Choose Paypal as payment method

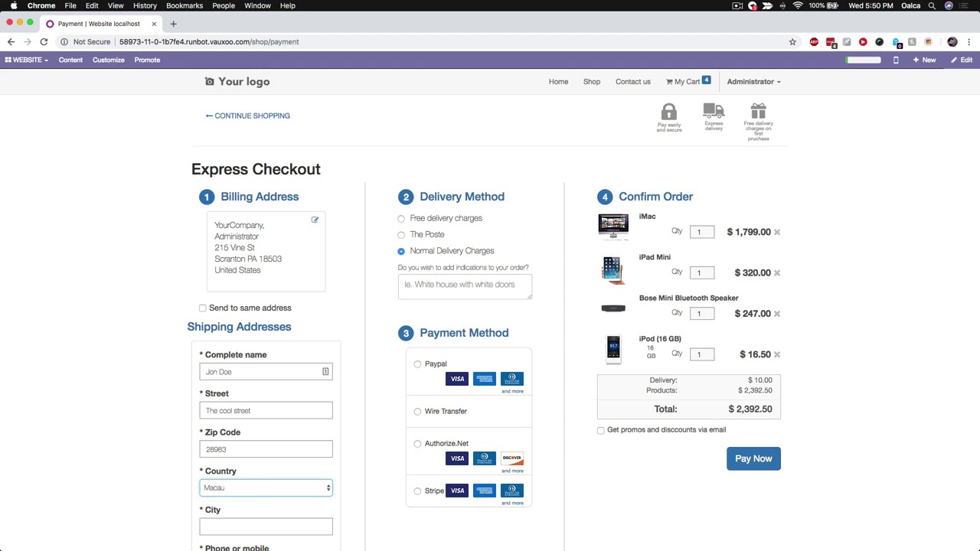point(417,364)
